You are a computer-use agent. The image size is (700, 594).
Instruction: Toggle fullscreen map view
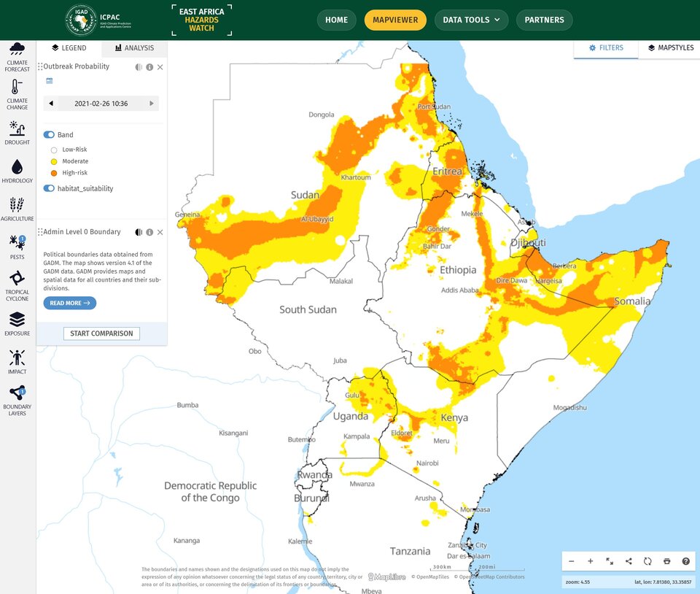[x=610, y=561]
